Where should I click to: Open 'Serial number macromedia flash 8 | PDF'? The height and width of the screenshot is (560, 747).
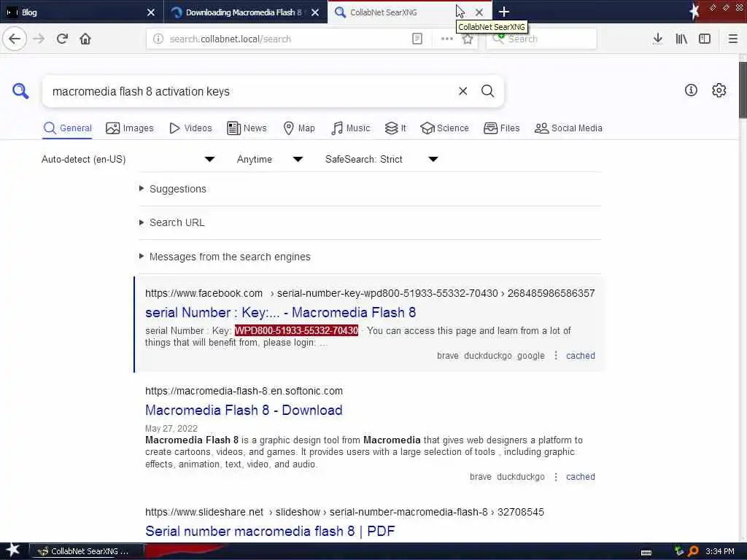pos(270,531)
